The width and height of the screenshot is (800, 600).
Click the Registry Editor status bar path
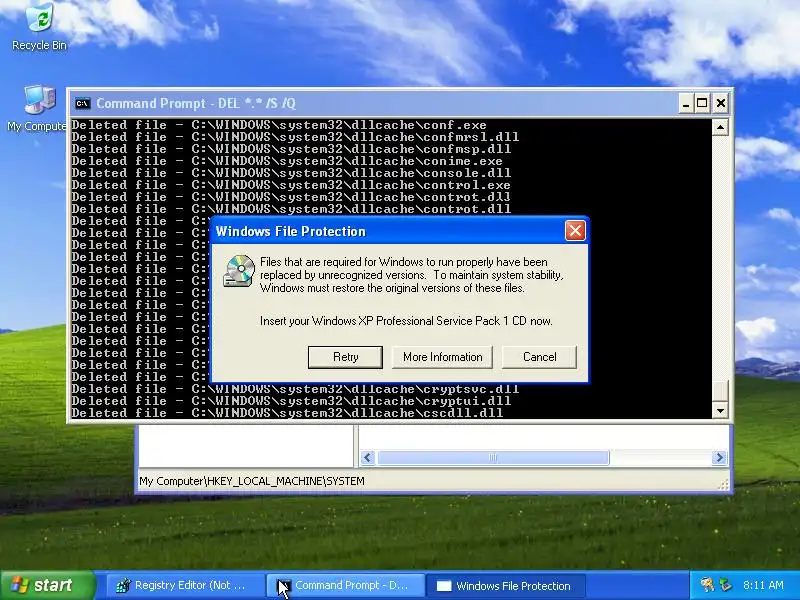coord(252,481)
